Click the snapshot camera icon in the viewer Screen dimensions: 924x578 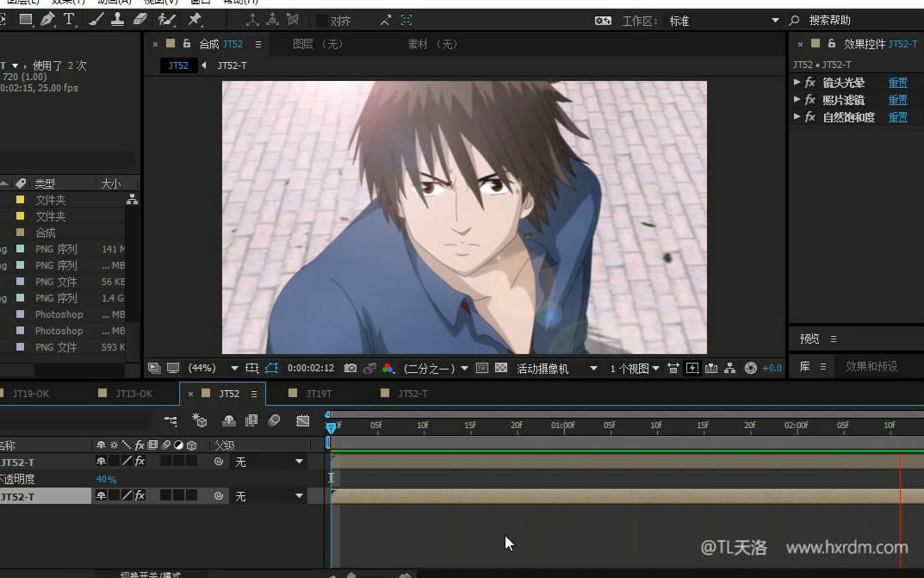pyautogui.click(x=350, y=368)
